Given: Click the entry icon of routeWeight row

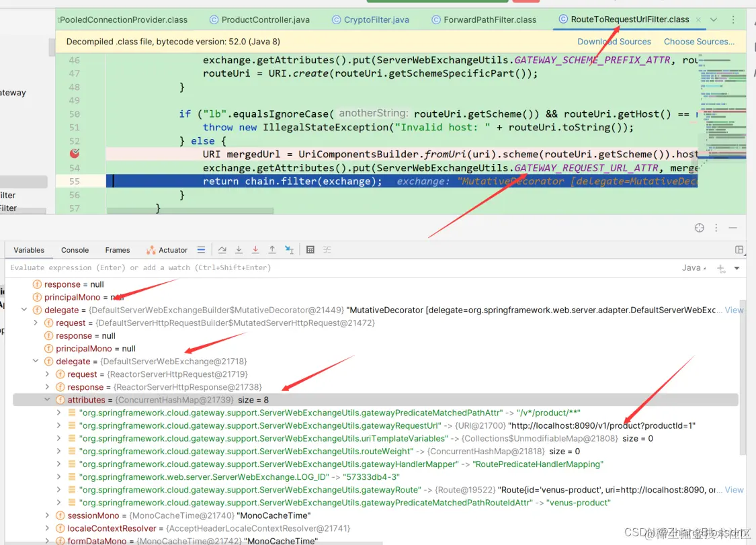Looking at the screenshot, I should tap(72, 451).
